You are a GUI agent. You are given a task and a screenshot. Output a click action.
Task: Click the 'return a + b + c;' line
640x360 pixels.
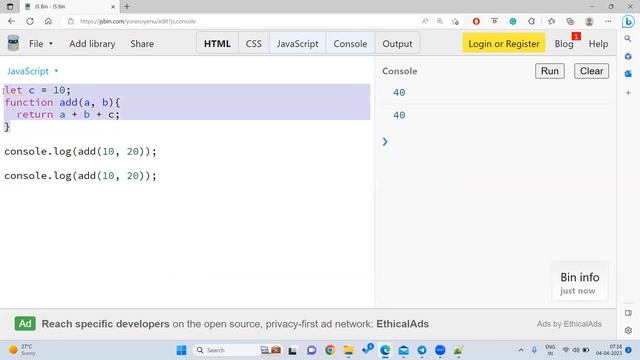(68, 114)
